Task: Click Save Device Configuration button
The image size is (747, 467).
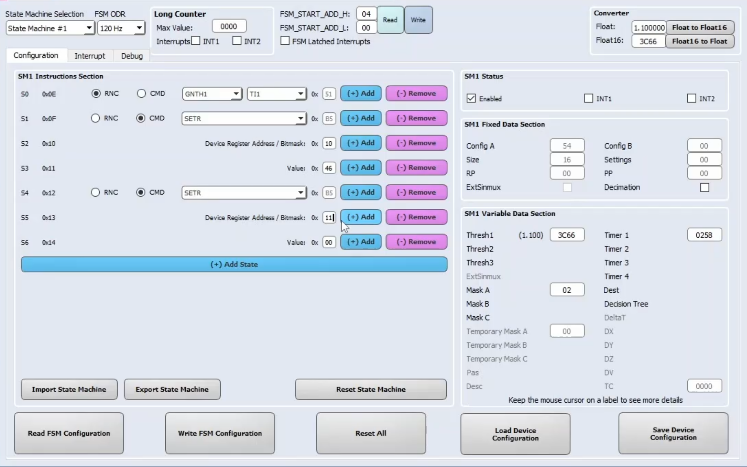Action: click(673, 434)
